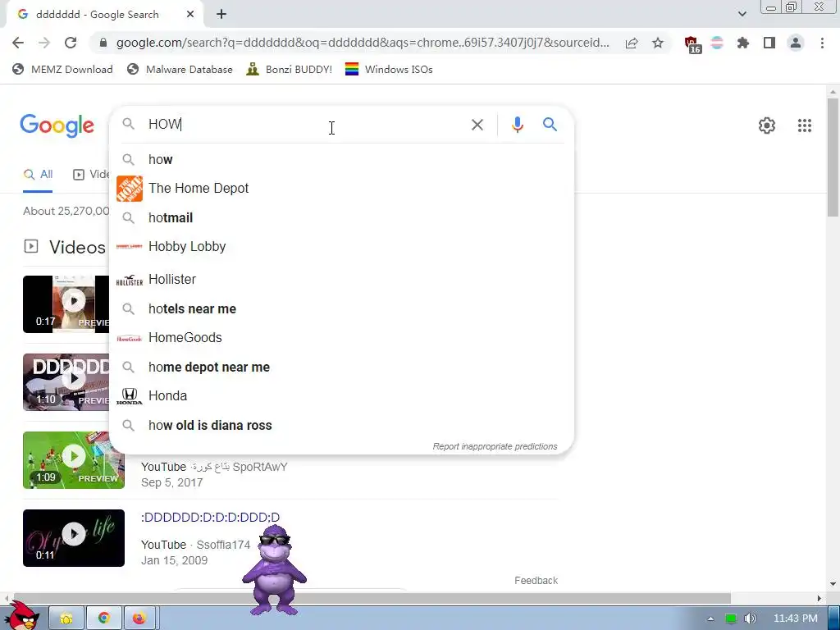The height and width of the screenshot is (630, 840).
Task: Open the striped round extension icon
Action: (x=717, y=43)
